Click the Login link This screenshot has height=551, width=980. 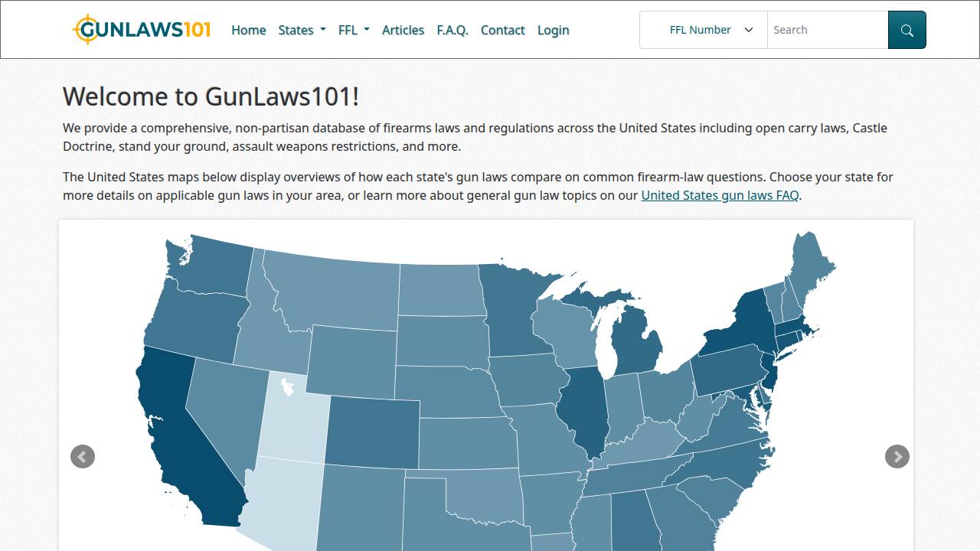[553, 30]
